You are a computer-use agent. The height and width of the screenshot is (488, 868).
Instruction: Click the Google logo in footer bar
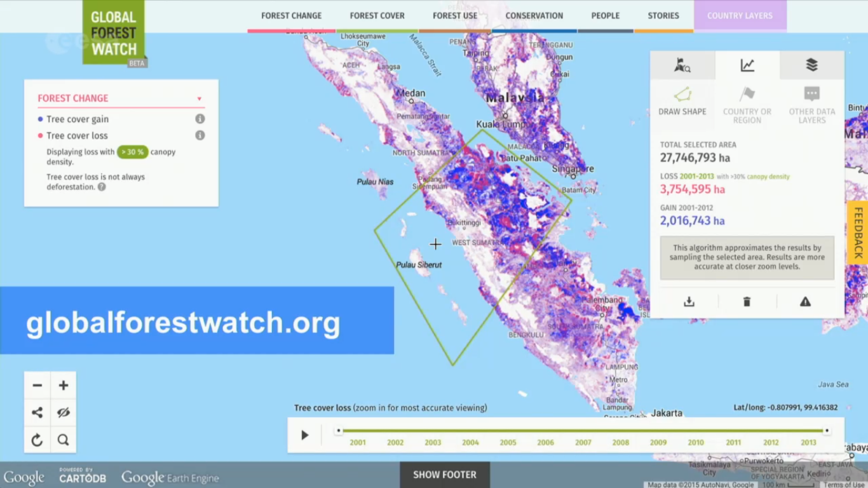tap(24, 477)
